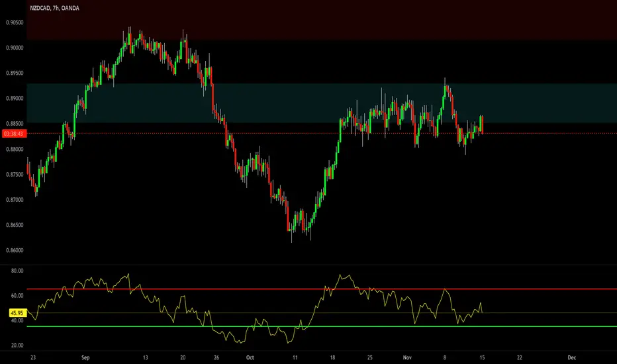Image resolution: width=617 pixels, height=364 pixels.
Task: Click the 80.00 RSI scale label
Action: click(17, 271)
